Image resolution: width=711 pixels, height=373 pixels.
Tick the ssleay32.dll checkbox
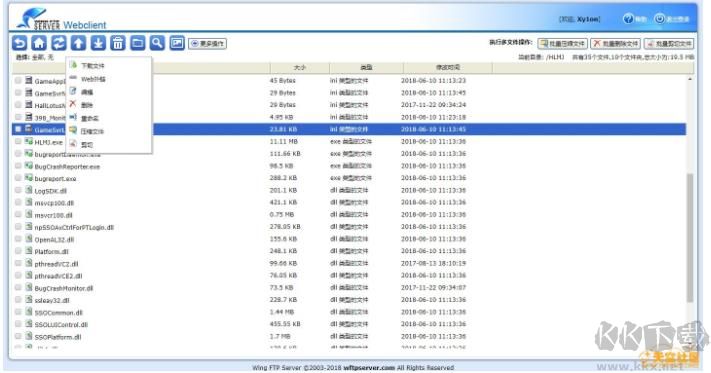[x=18, y=300]
